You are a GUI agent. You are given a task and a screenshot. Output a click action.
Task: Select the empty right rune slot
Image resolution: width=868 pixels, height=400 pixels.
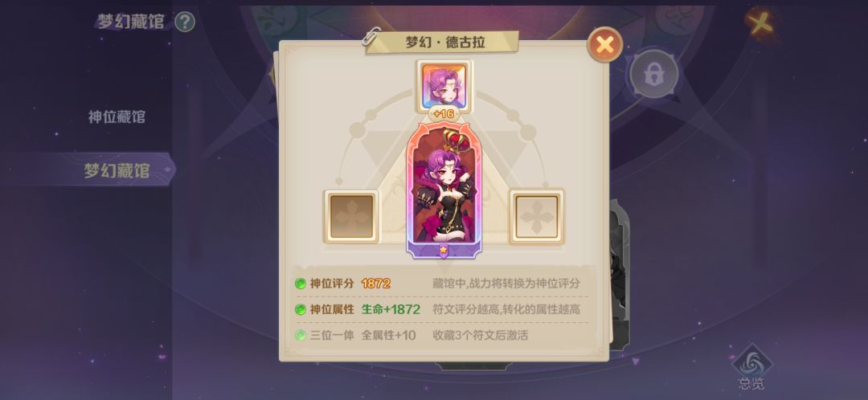tap(537, 217)
